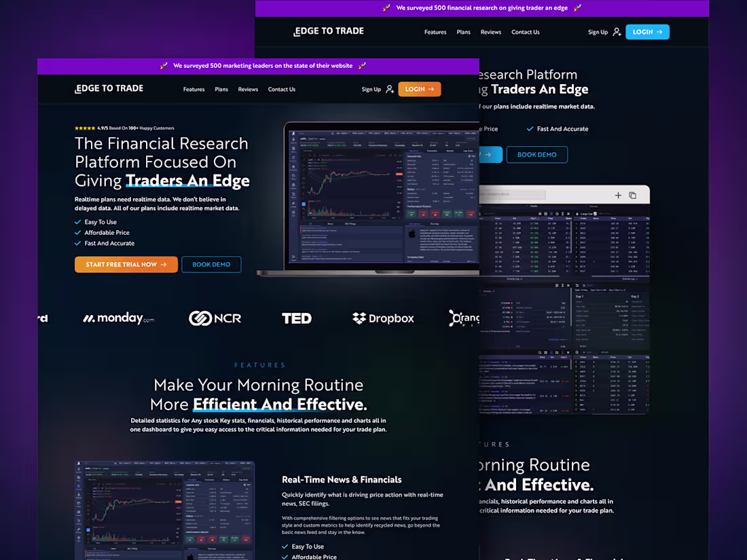
Task: Click the monday.com logo
Action: point(118,318)
